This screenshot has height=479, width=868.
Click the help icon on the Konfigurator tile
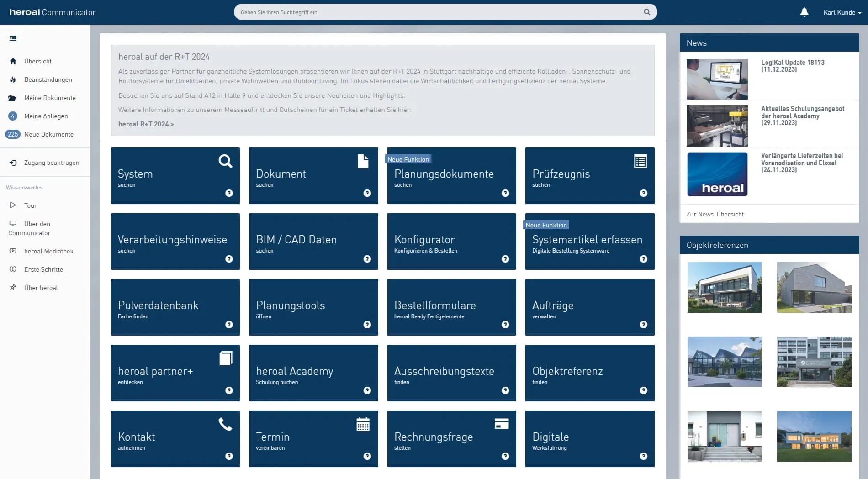[x=505, y=259]
